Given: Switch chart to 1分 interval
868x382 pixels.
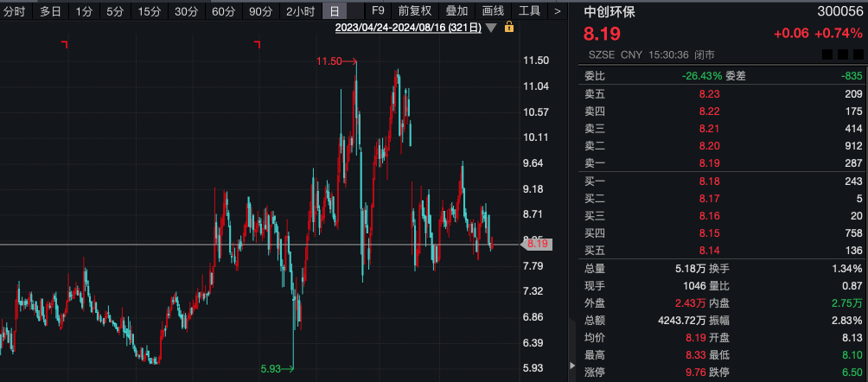Looking at the screenshot, I should (84, 11).
